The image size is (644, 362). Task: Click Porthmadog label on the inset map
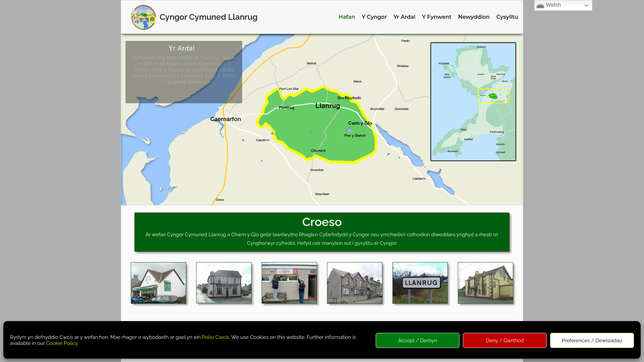pos(496,132)
